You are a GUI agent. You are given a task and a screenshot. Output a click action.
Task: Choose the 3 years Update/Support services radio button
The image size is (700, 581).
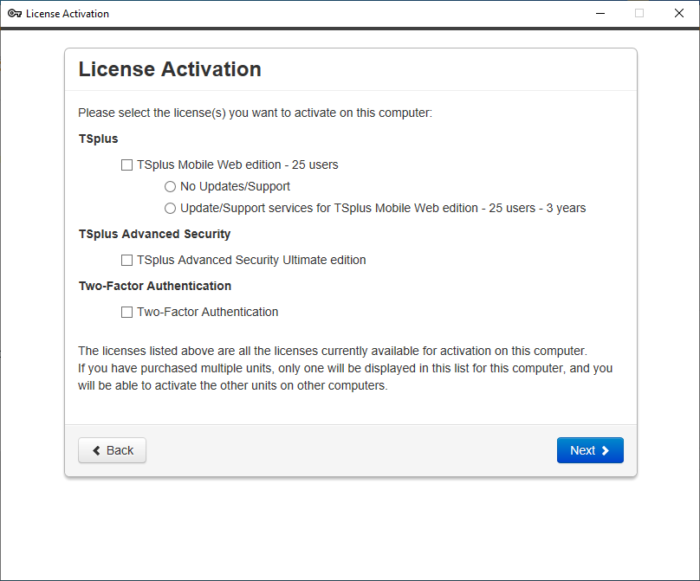[170, 209]
